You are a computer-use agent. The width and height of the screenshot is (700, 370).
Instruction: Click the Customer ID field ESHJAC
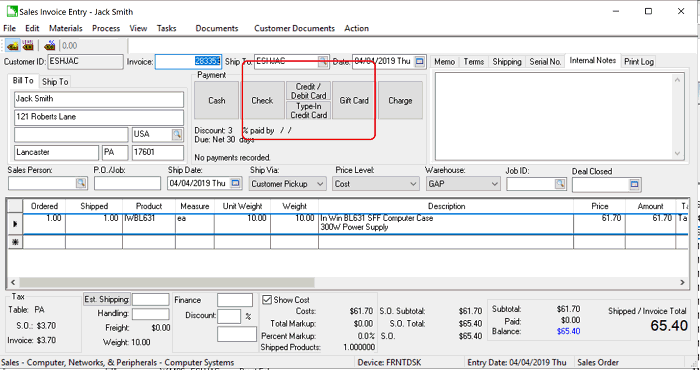click(85, 62)
